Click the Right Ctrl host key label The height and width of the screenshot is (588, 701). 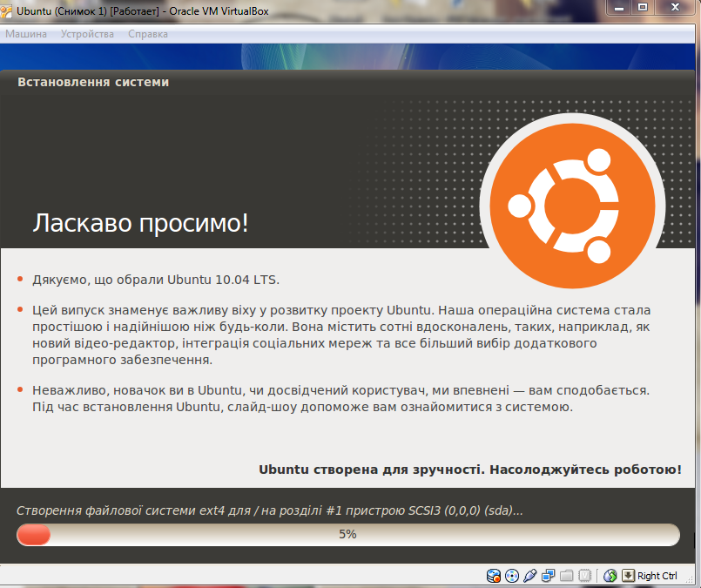(657, 576)
